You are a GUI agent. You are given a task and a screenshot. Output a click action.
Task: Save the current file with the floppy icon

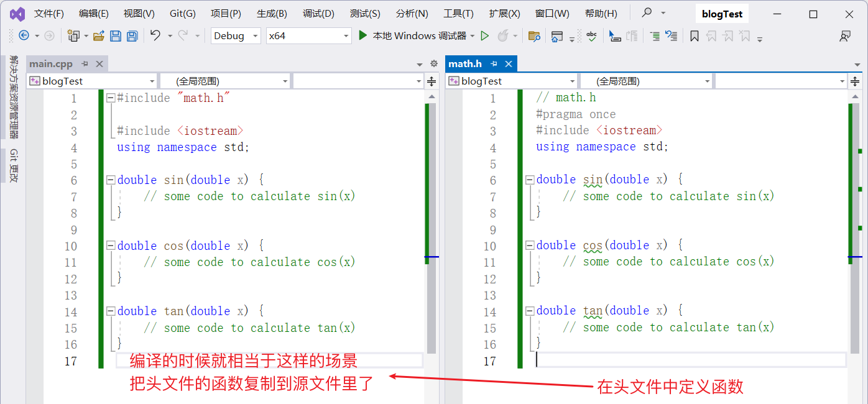click(116, 36)
